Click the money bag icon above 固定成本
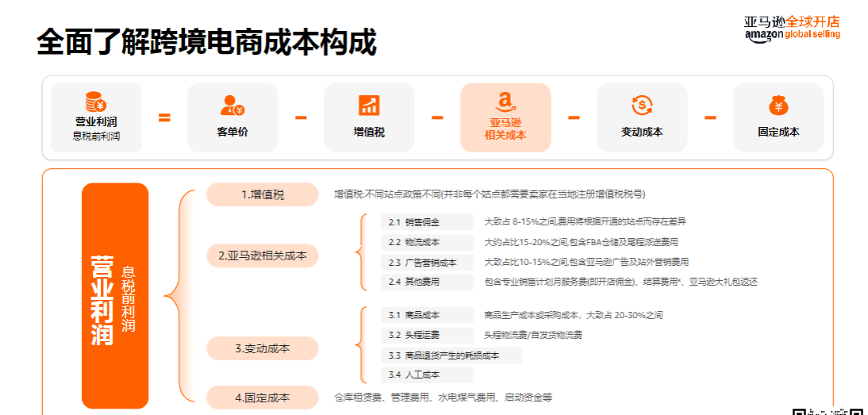The height and width of the screenshot is (415, 868). 778,105
